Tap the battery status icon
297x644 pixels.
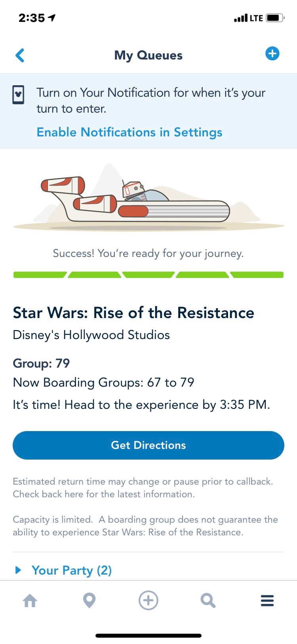(x=275, y=18)
